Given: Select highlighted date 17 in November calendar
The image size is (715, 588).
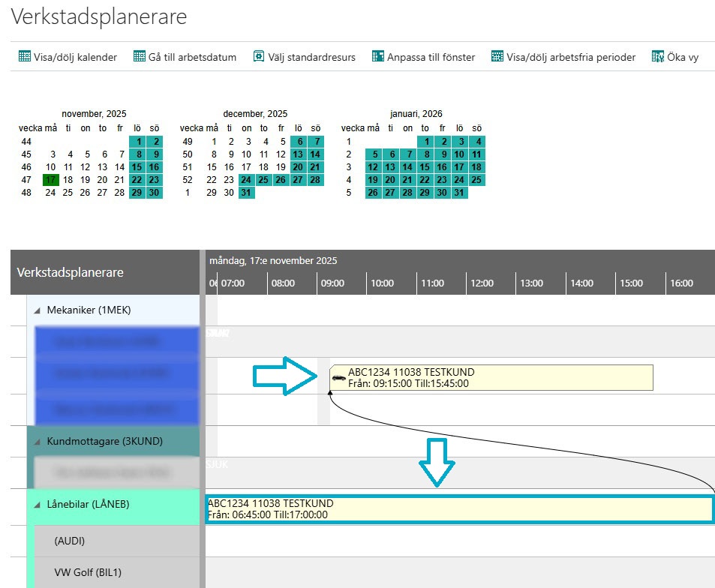Looking at the screenshot, I should [x=50, y=180].
